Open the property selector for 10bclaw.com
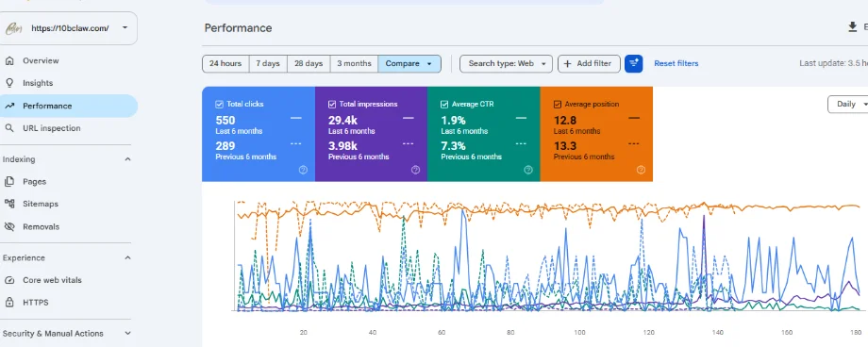Viewport: 868px width, 347px height. click(x=69, y=27)
